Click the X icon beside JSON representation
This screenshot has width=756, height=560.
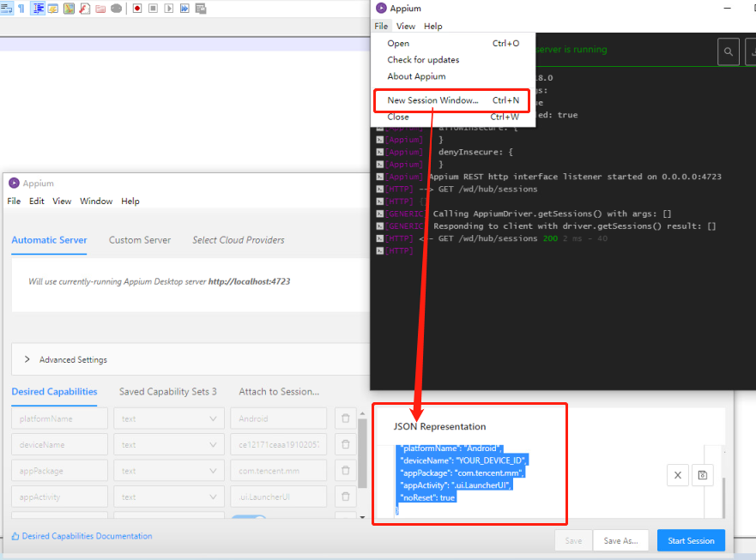coord(677,475)
